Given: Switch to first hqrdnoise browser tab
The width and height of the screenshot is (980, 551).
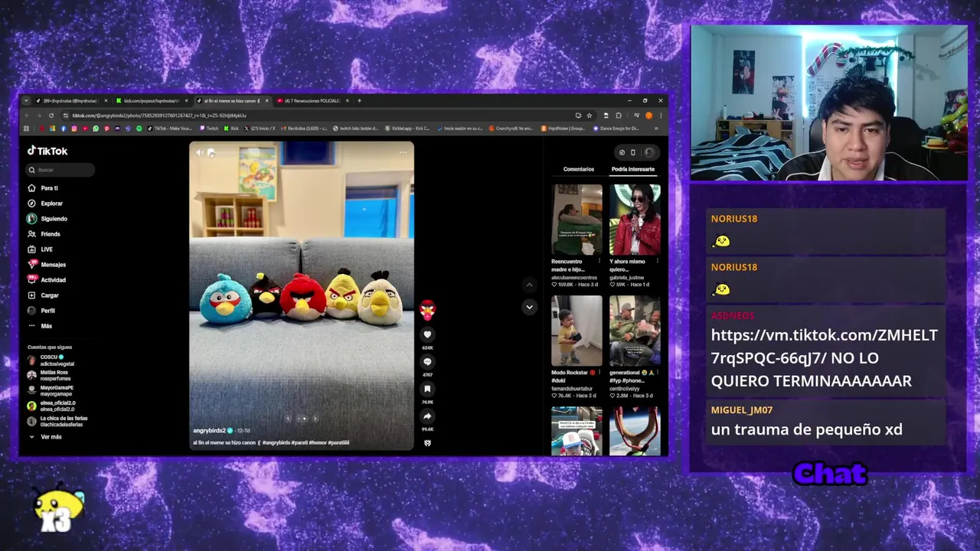Looking at the screenshot, I should click(x=71, y=100).
